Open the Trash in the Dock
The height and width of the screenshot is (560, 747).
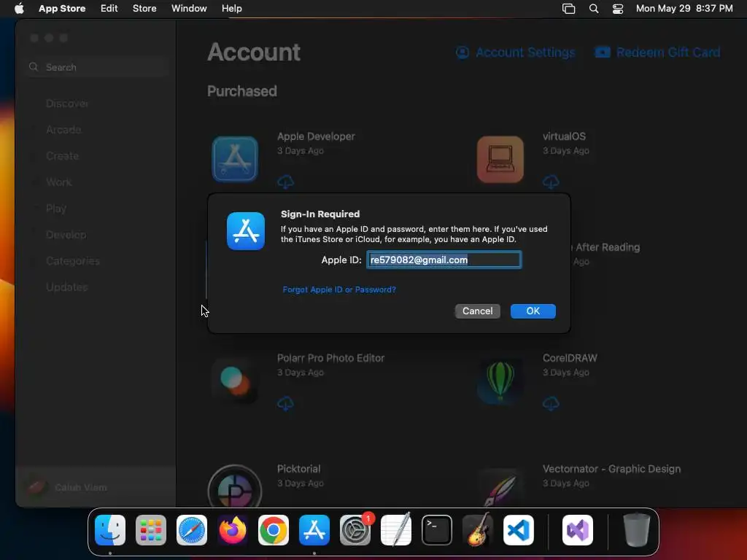[637, 530]
